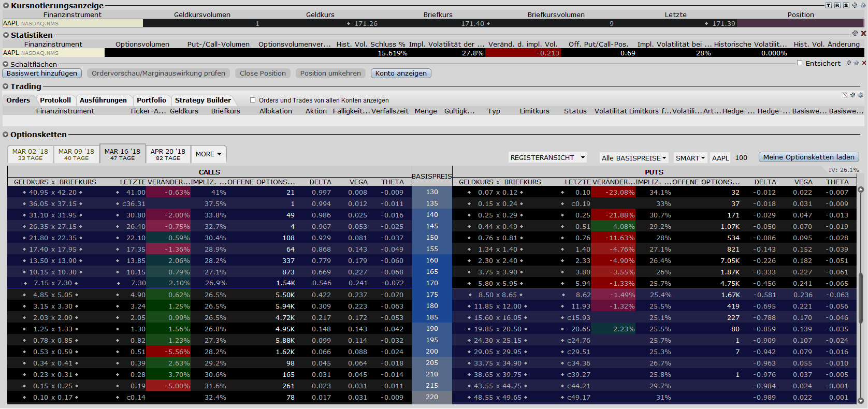The height and width of the screenshot is (409, 868).
Task: Click the 130 strike in BASISPREIS column
Action: click(432, 192)
